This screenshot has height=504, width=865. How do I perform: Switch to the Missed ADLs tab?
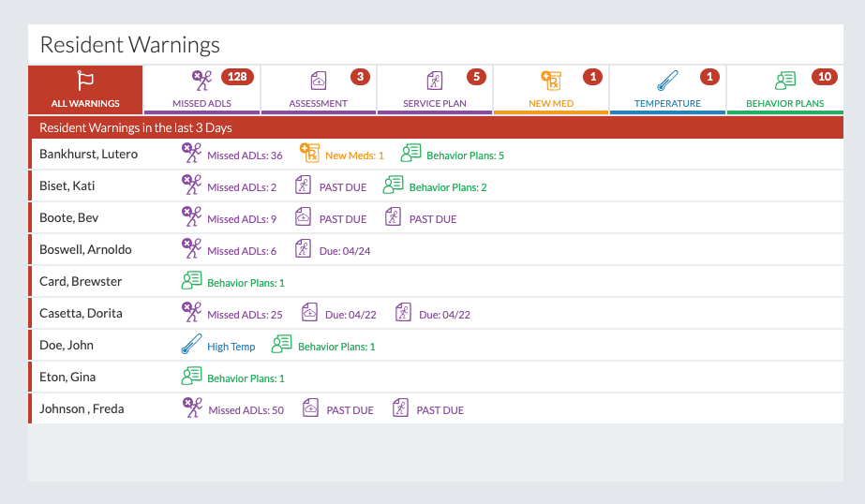coord(201,90)
